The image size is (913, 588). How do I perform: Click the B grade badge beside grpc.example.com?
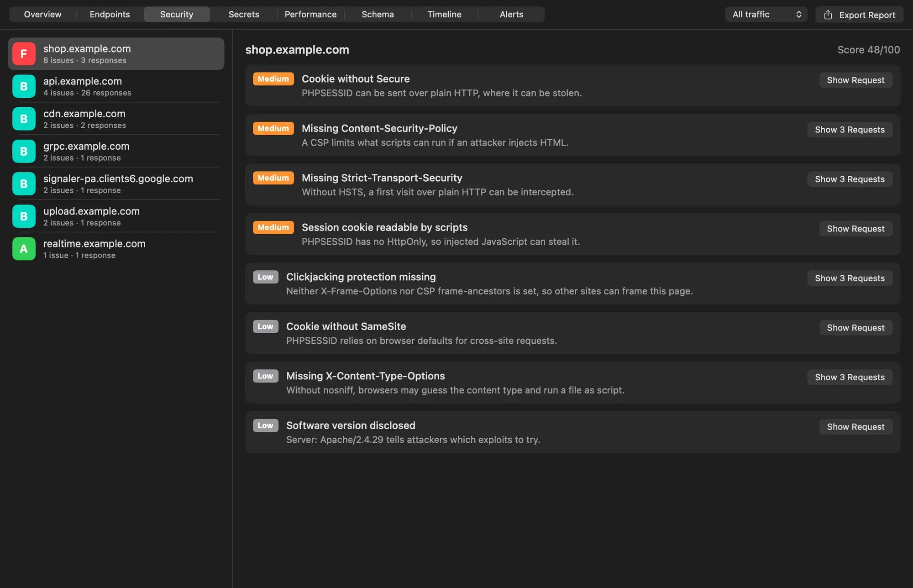click(24, 151)
